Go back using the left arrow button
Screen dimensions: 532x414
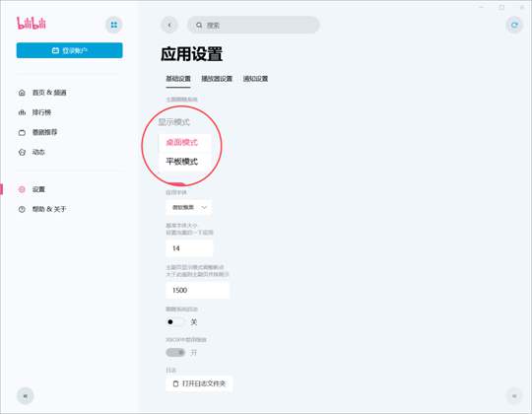click(x=169, y=25)
